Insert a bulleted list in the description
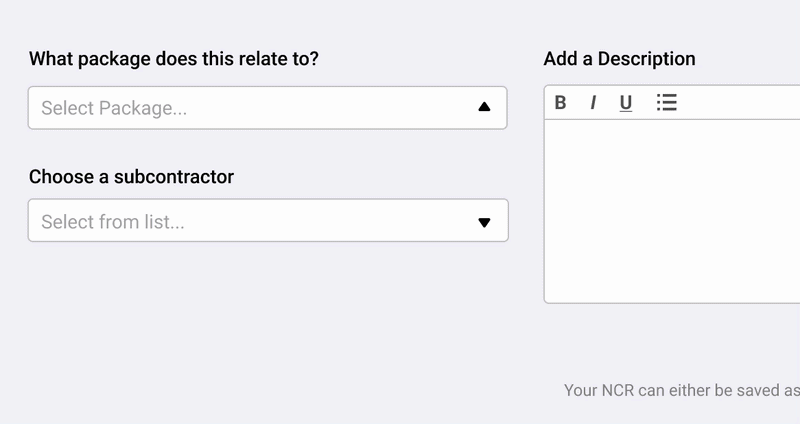 pos(667,102)
